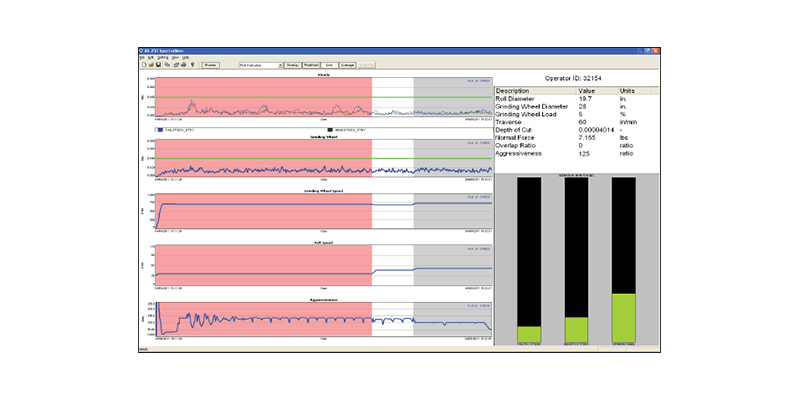
Task: Click the Description column header
Action: 536,91
